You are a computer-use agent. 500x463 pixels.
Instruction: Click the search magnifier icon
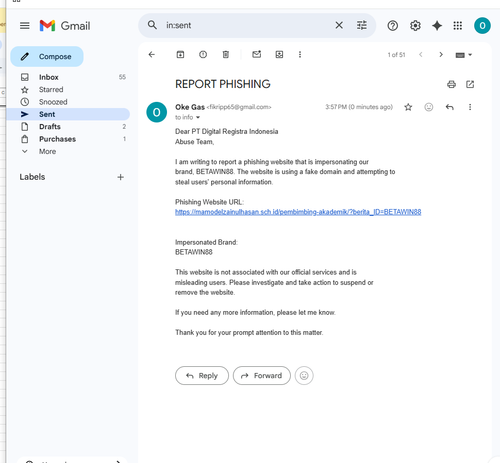tap(152, 25)
